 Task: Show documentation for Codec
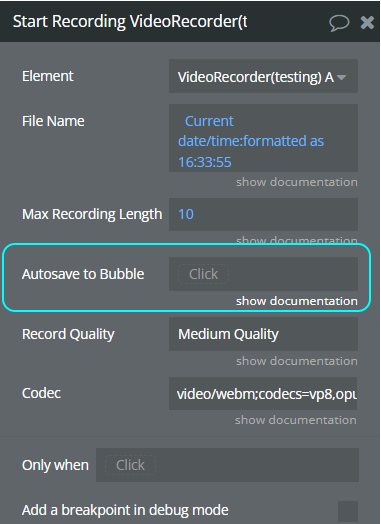click(295, 420)
